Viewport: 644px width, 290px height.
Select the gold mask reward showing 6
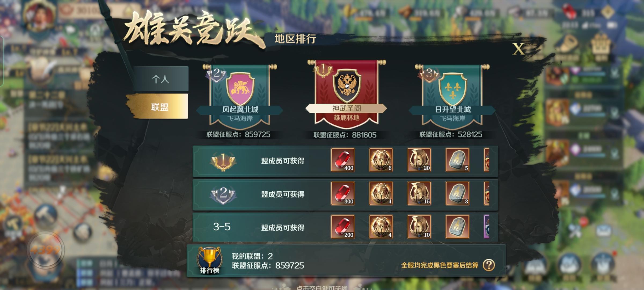(381, 160)
